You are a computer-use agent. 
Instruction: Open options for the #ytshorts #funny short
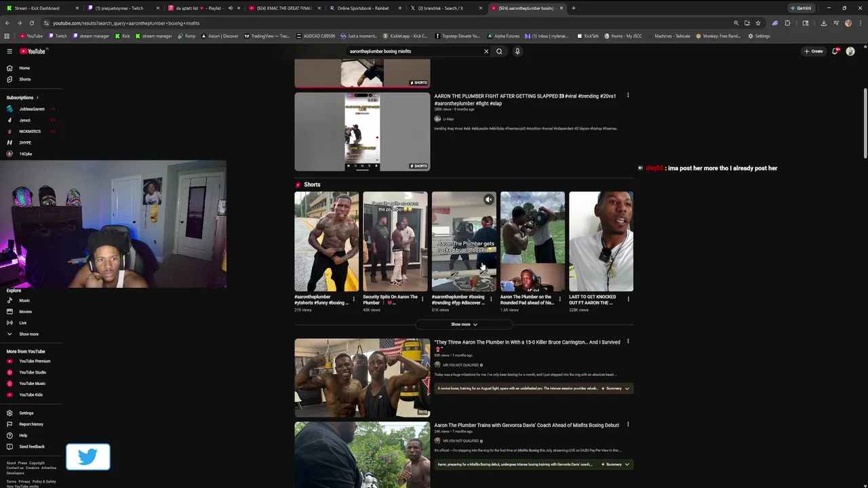[x=353, y=299]
